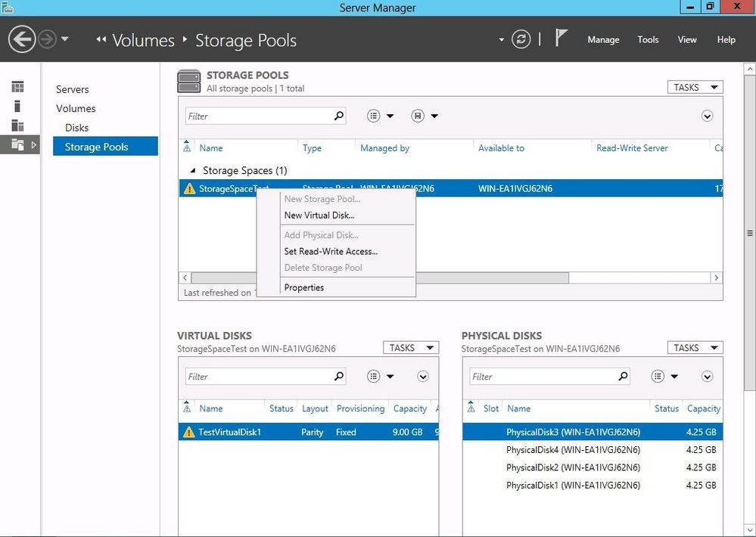The width and height of the screenshot is (756, 537).
Task: Open the Virtual Disks TASKS dropdown
Action: (410, 348)
